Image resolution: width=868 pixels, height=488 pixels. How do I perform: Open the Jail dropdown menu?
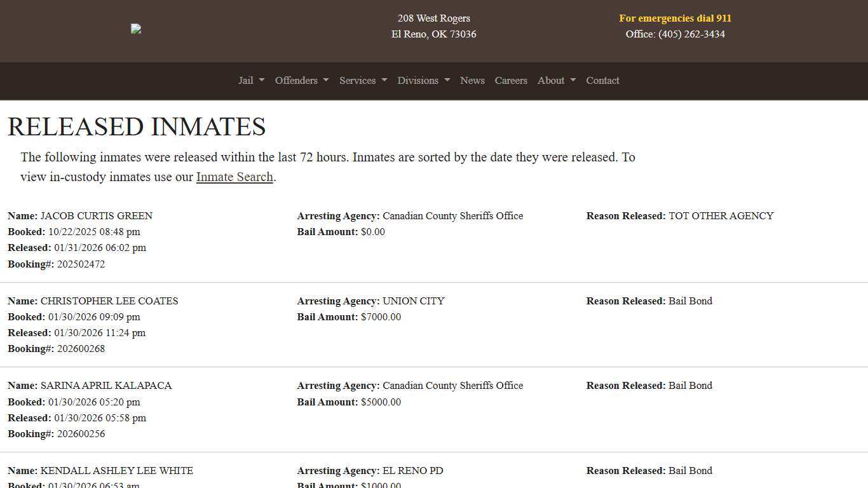[250, 81]
